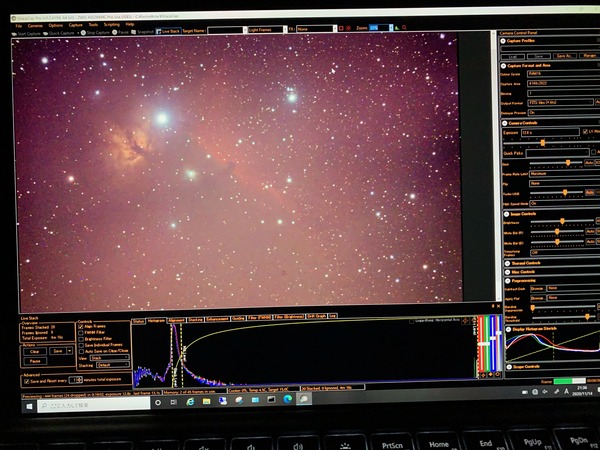The height and width of the screenshot is (450, 600).
Task: Switch to the Status tab
Action: [139, 321]
